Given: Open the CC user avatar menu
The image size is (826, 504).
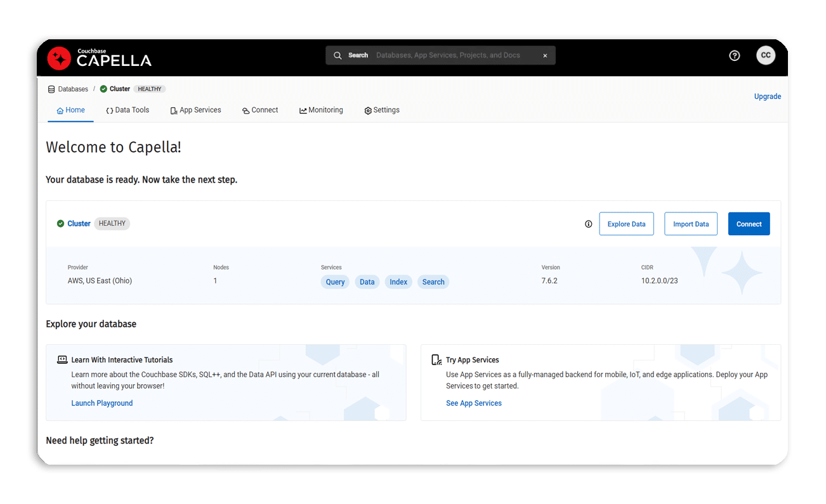Looking at the screenshot, I should pos(766,55).
